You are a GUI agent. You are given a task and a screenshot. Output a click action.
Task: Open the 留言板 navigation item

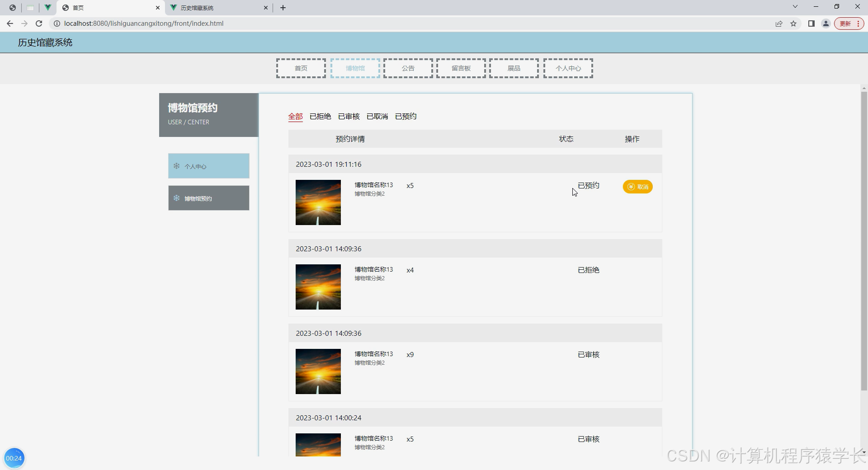pos(461,68)
